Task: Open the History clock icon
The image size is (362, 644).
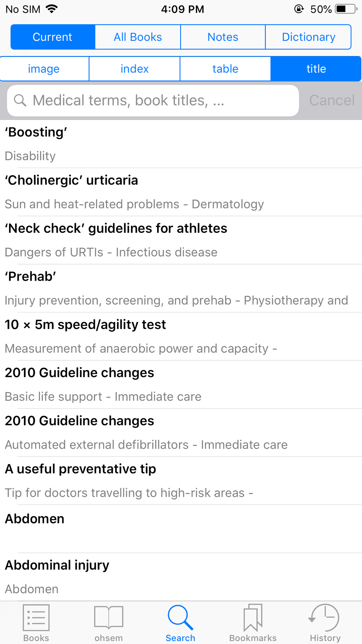Action: 325,618
